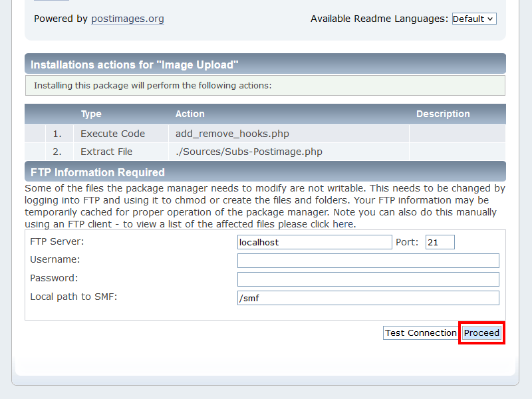Focus the Local path to SMF field
532x399 pixels.
(368, 298)
